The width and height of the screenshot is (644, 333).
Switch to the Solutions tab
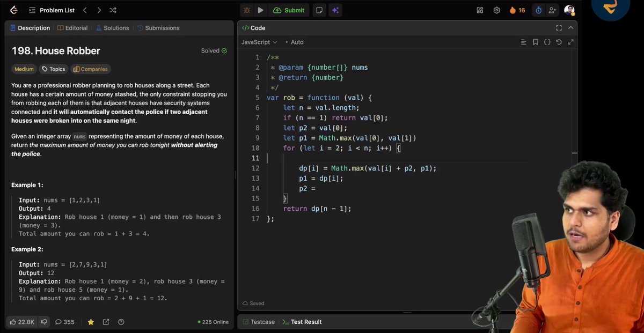pyautogui.click(x=112, y=28)
